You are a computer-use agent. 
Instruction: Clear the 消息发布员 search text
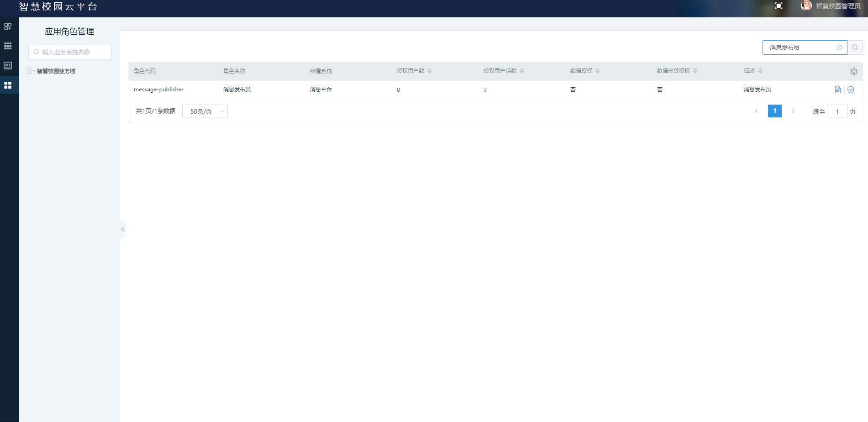tap(839, 47)
